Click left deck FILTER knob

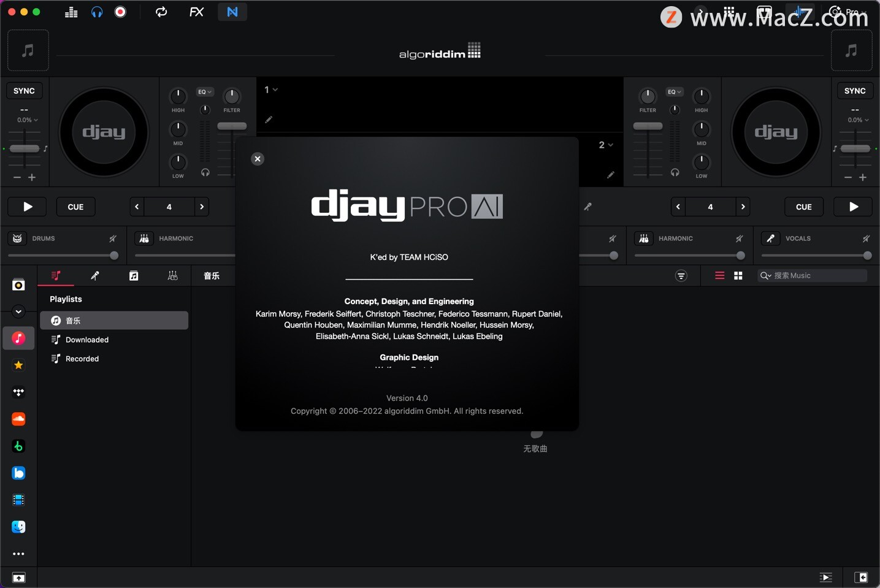(x=232, y=96)
